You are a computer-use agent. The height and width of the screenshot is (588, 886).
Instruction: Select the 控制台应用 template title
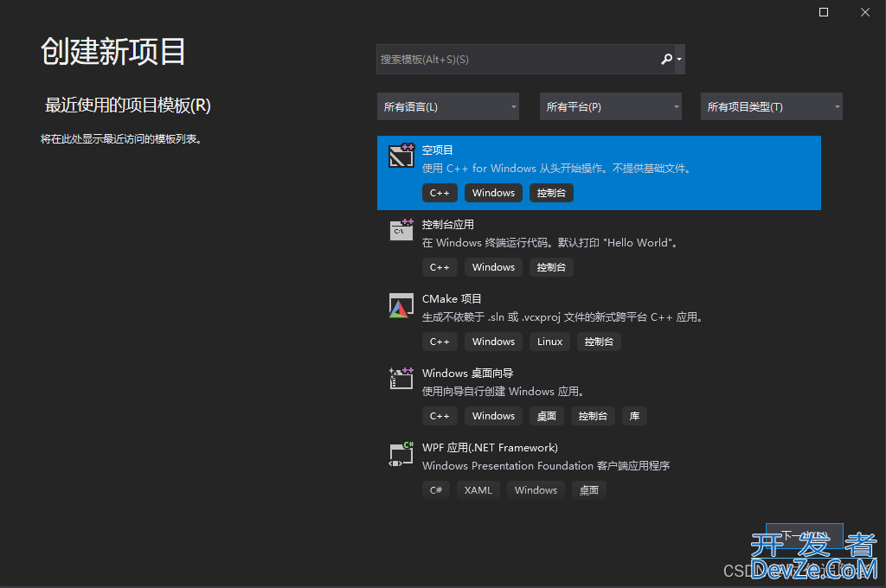click(448, 225)
